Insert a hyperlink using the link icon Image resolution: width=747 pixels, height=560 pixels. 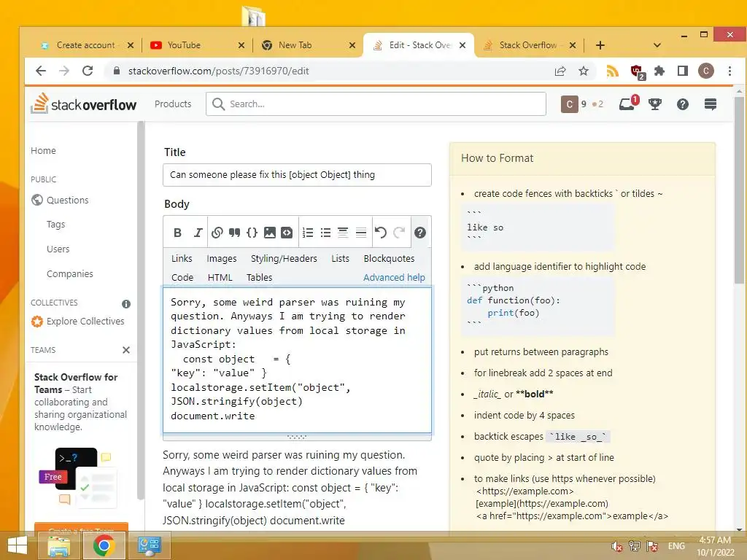217,233
